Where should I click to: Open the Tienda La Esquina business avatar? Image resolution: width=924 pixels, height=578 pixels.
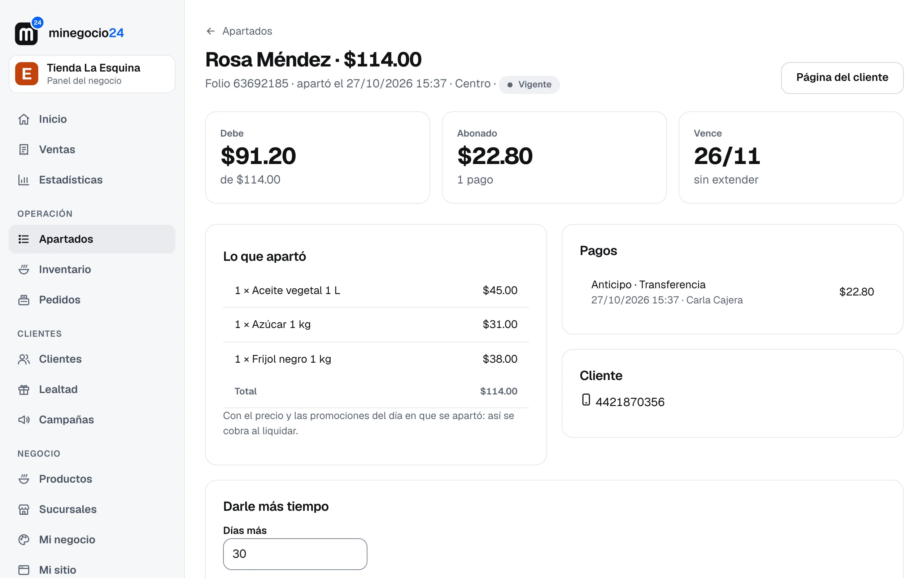(x=27, y=73)
